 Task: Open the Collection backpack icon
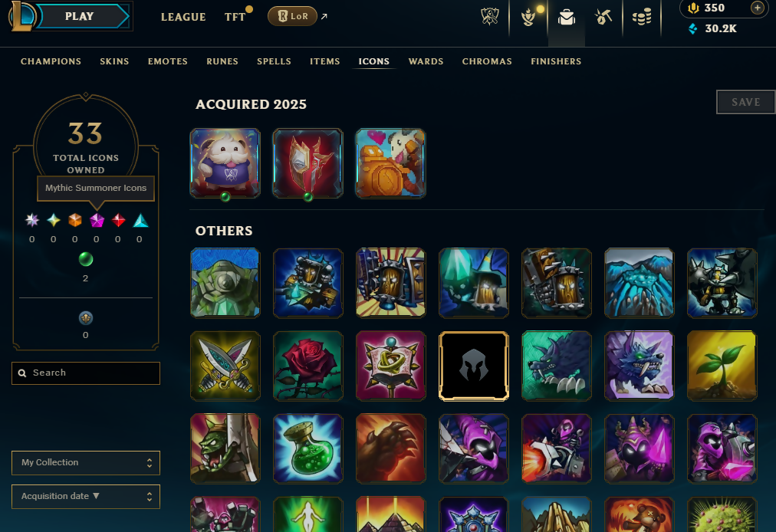tap(566, 18)
